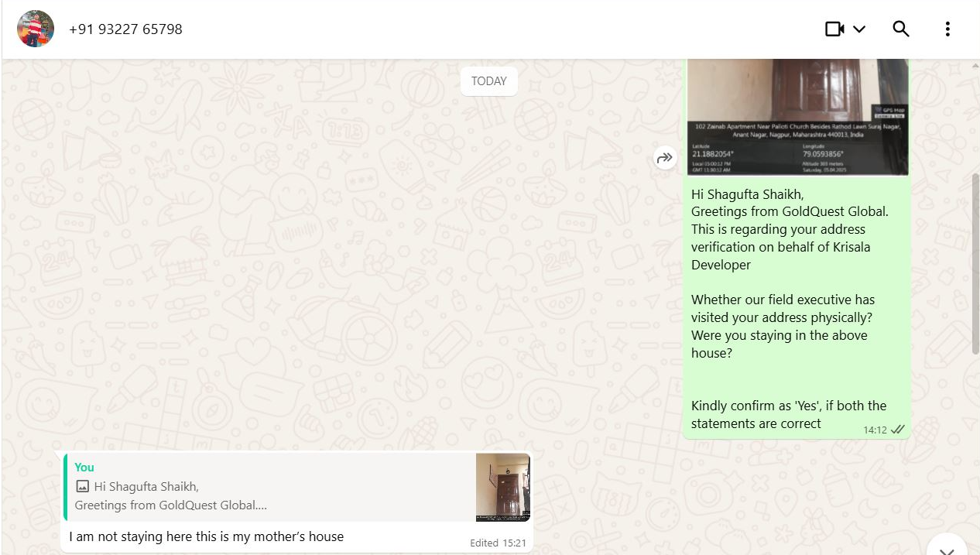Search within this chat
The width and height of the screenshot is (980, 555).
(900, 29)
